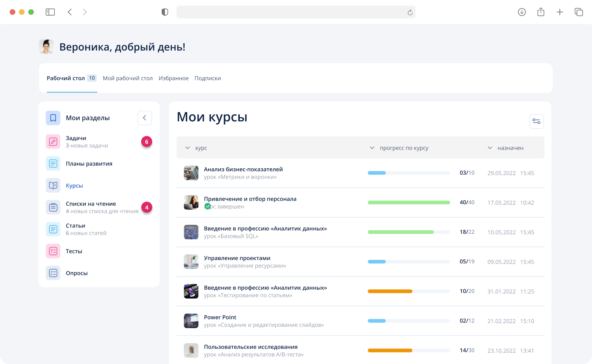Click the progress bar of Управление проектами
Image resolution: width=592 pixels, height=364 pixels.
click(408, 262)
